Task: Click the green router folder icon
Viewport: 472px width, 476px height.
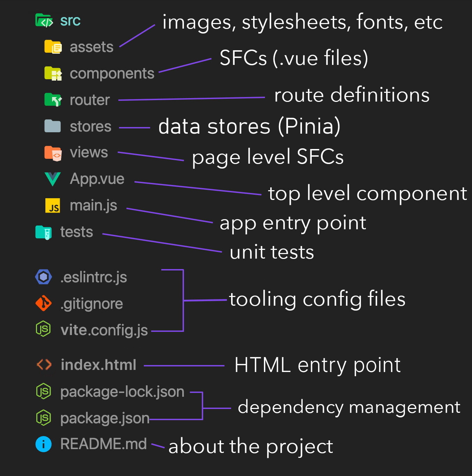Action: click(x=53, y=100)
